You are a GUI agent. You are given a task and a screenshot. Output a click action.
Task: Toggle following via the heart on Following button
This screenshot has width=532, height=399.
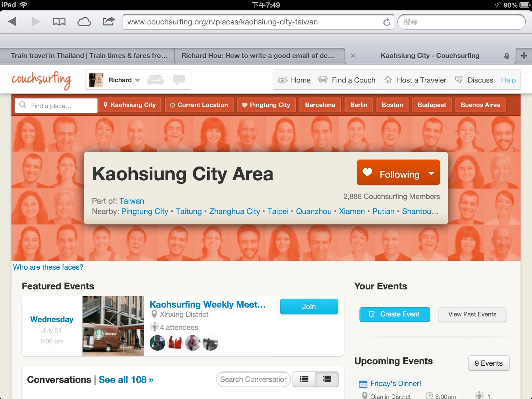tap(367, 173)
